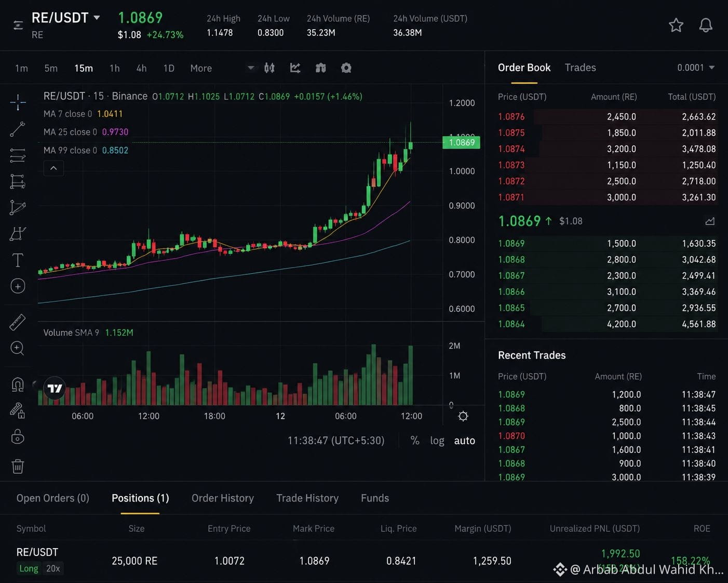Click the position size 25,000 RE

(134, 561)
